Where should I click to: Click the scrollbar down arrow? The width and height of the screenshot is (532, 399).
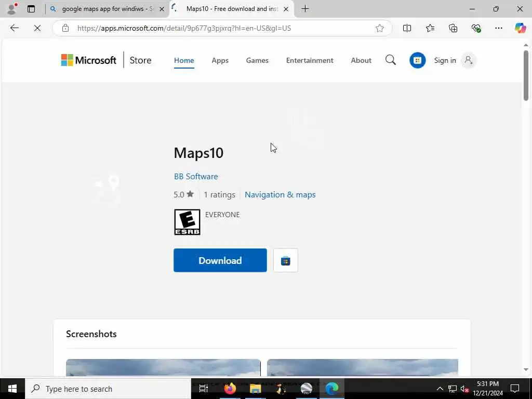pos(526,370)
